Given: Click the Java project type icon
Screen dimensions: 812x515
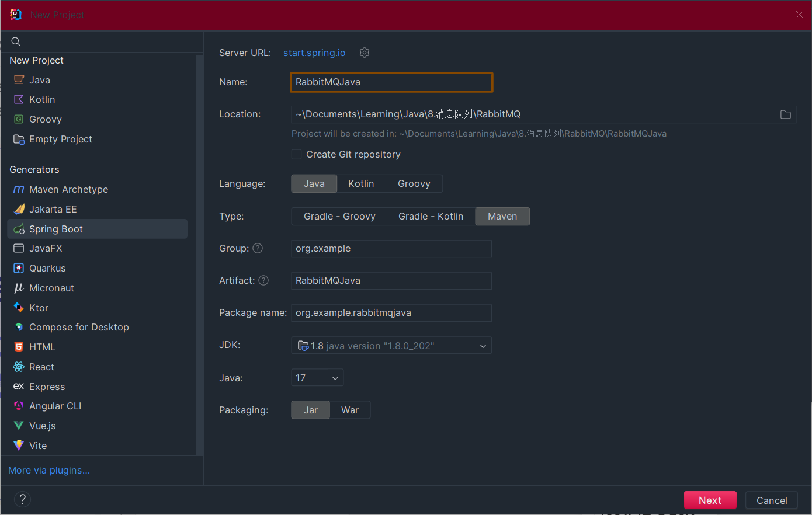Looking at the screenshot, I should tap(19, 80).
